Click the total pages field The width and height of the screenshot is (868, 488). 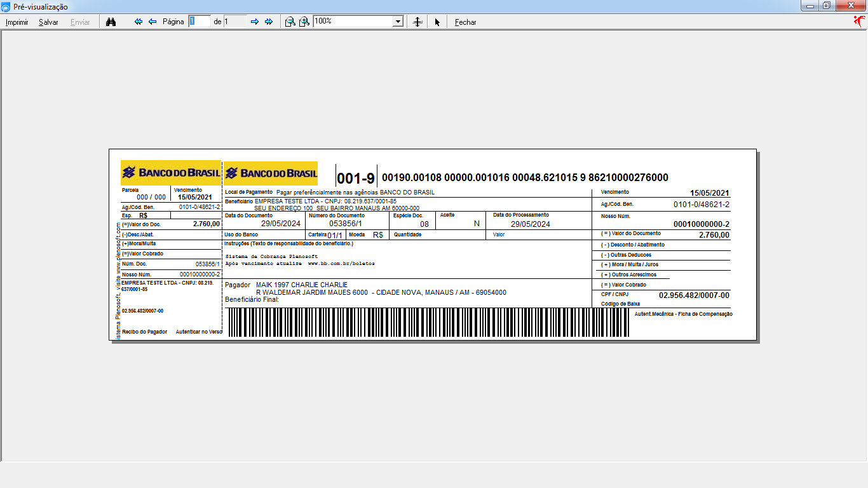(234, 22)
